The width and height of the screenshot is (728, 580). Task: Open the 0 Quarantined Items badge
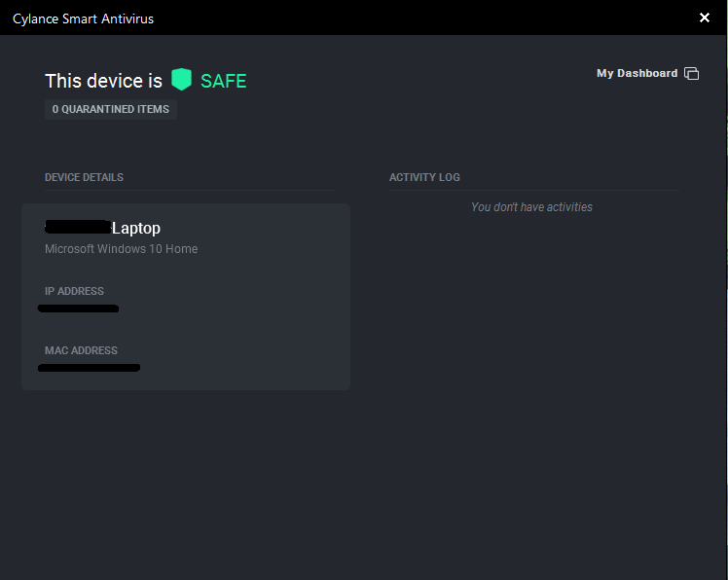click(111, 110)
